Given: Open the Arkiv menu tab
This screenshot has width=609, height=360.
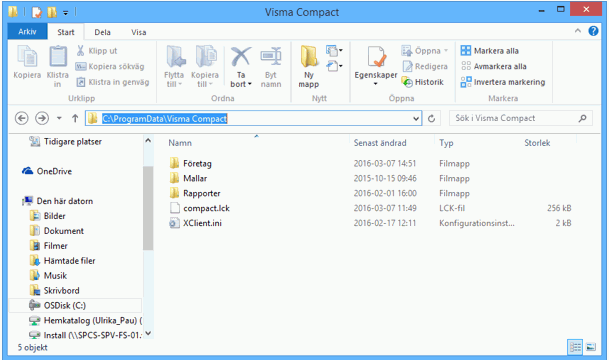Looking at the screenshot, I should (x=27, y=32).
